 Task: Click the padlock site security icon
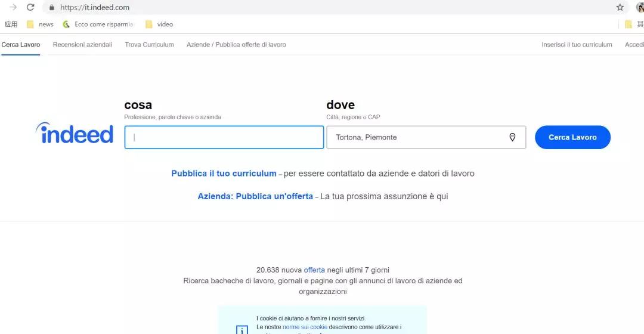52,7
